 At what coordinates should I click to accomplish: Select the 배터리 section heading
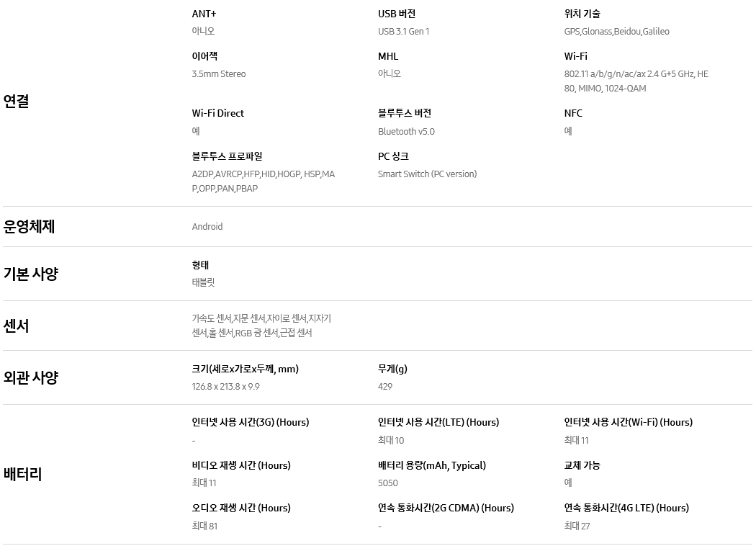click(22, 474)
